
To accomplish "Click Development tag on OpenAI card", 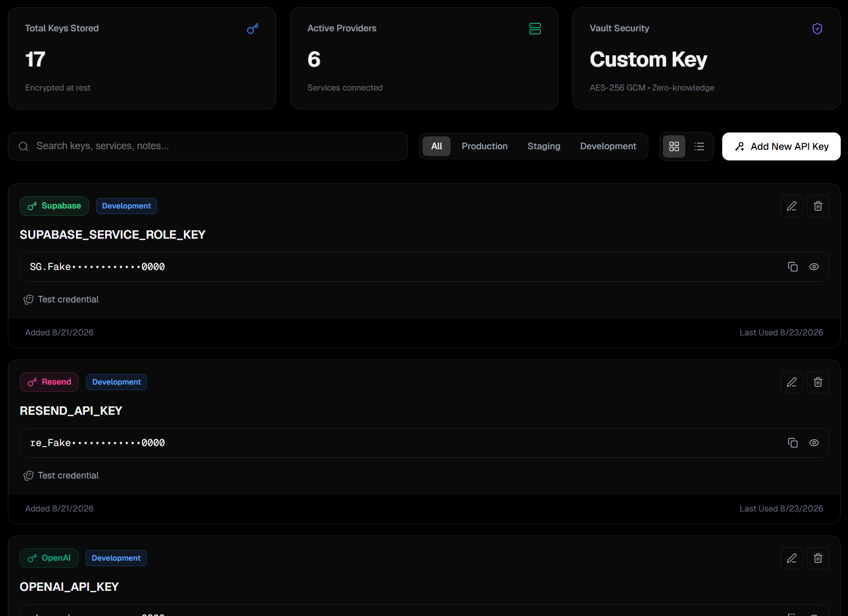I will [x=116, y=558].
